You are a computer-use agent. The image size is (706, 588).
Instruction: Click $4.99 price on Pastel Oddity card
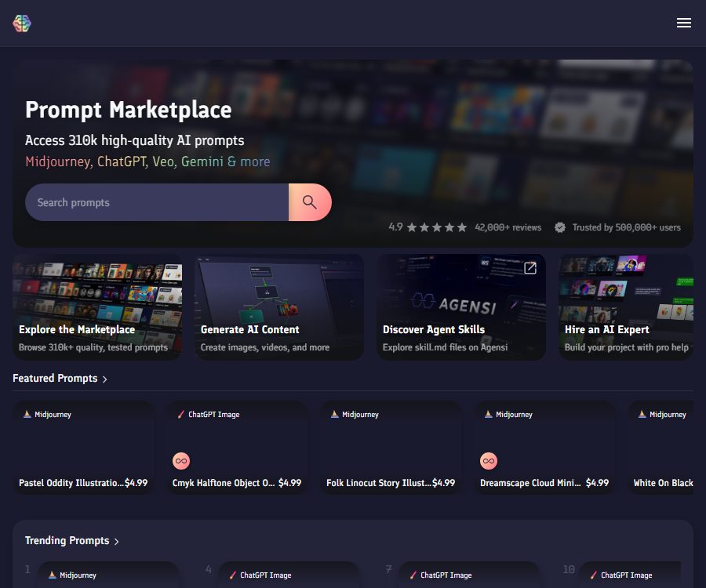136,483
